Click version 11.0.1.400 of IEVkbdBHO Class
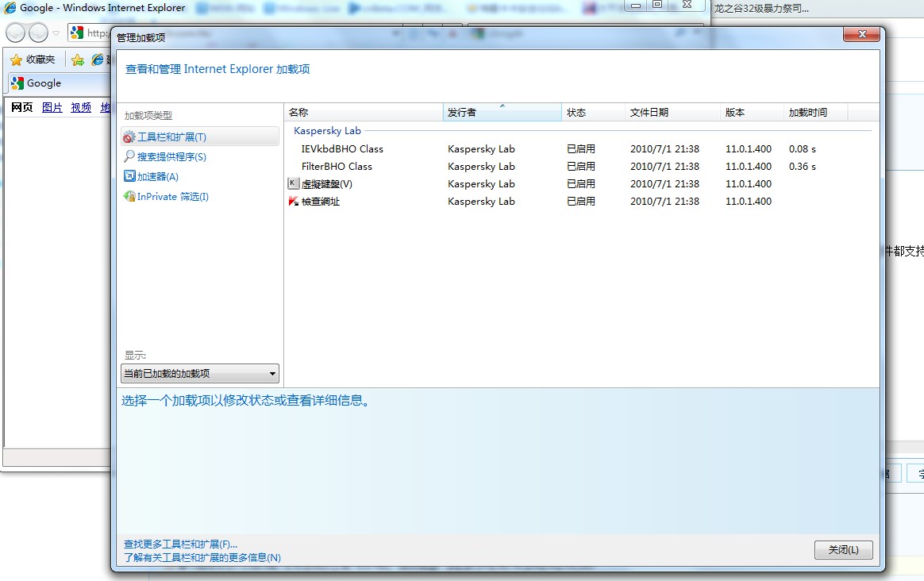The height and width of the screenshot is (581, 924). (x=749, y=149)
